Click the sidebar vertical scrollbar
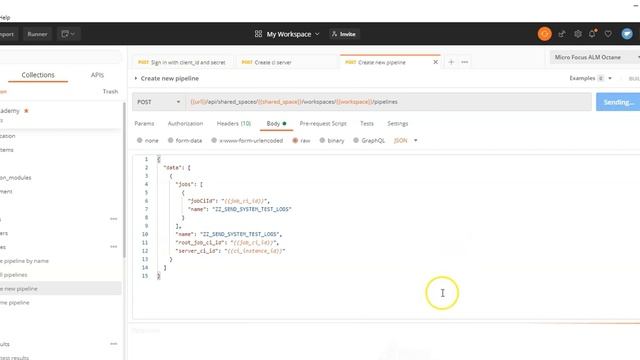Image resolution: width=640 pixels, height=360 pixels. pos(124,180)
